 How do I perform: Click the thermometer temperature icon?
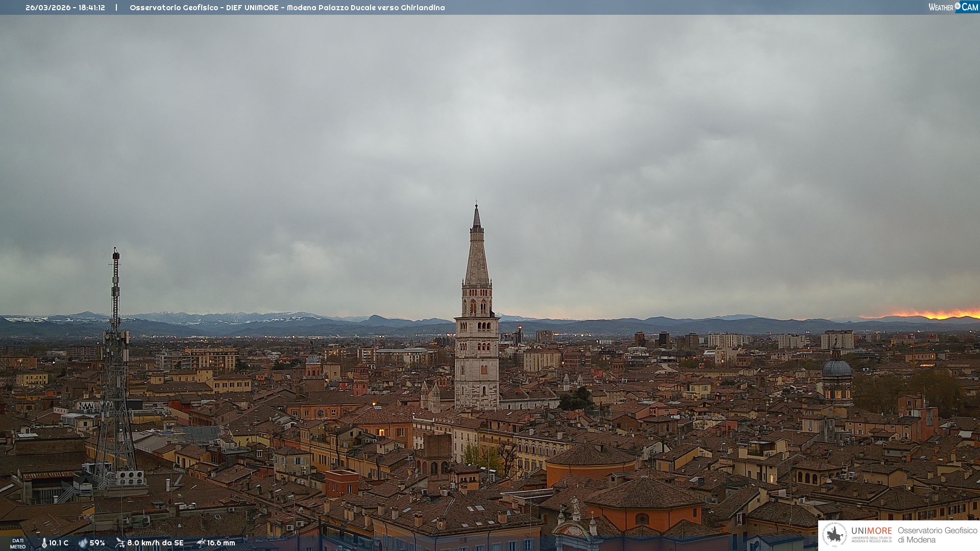[x=44, y=543]
